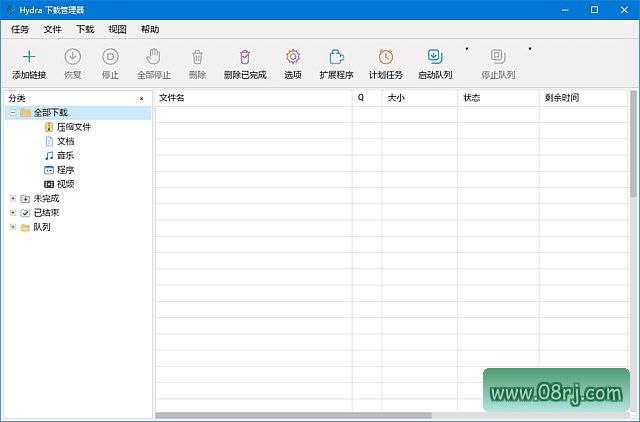
Task: Sort by the 大小 column header
Action: point(420,98)
